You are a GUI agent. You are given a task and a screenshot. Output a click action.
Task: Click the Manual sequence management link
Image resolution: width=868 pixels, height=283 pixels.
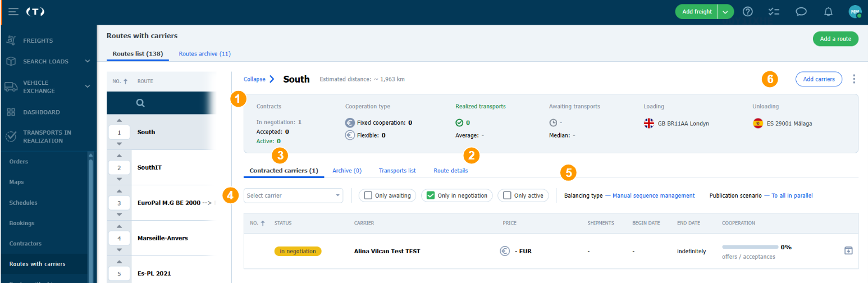click(654, 195)
